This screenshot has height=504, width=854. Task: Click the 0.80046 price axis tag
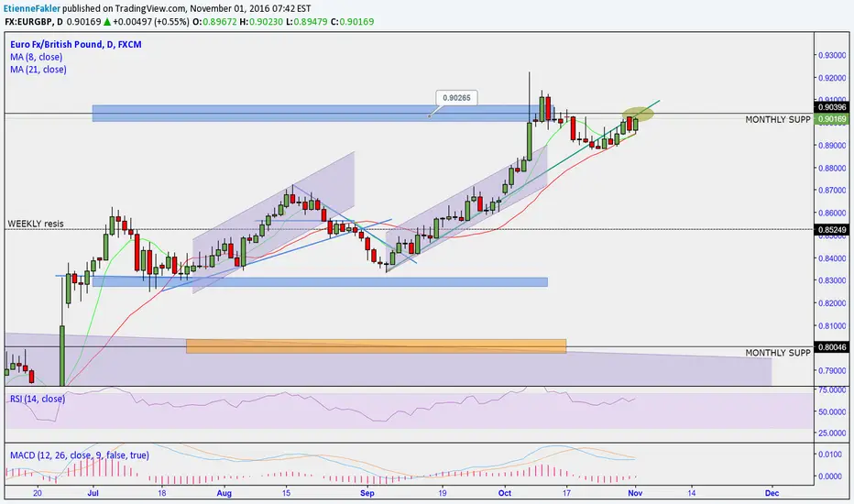832,347
